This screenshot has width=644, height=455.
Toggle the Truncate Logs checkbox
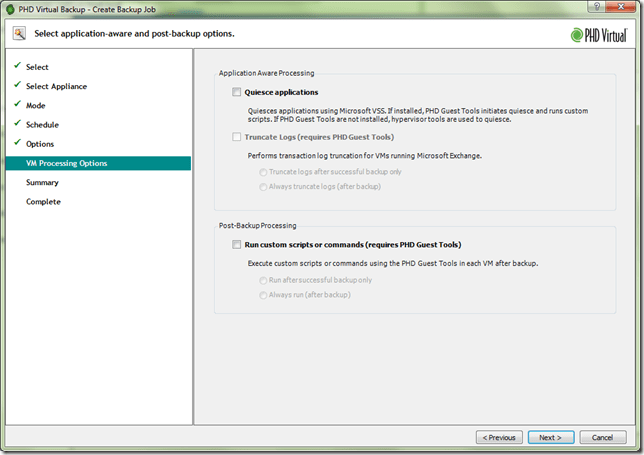237,136
